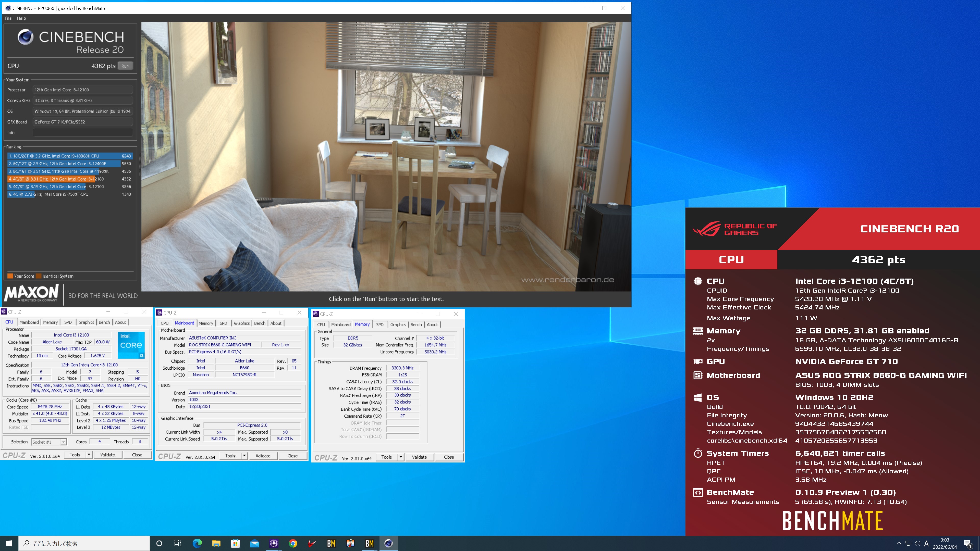This screenshot has width=980, height=551.
Task: Click CPU-Z title icon of Mainboard window
Action: click(160, 312)
